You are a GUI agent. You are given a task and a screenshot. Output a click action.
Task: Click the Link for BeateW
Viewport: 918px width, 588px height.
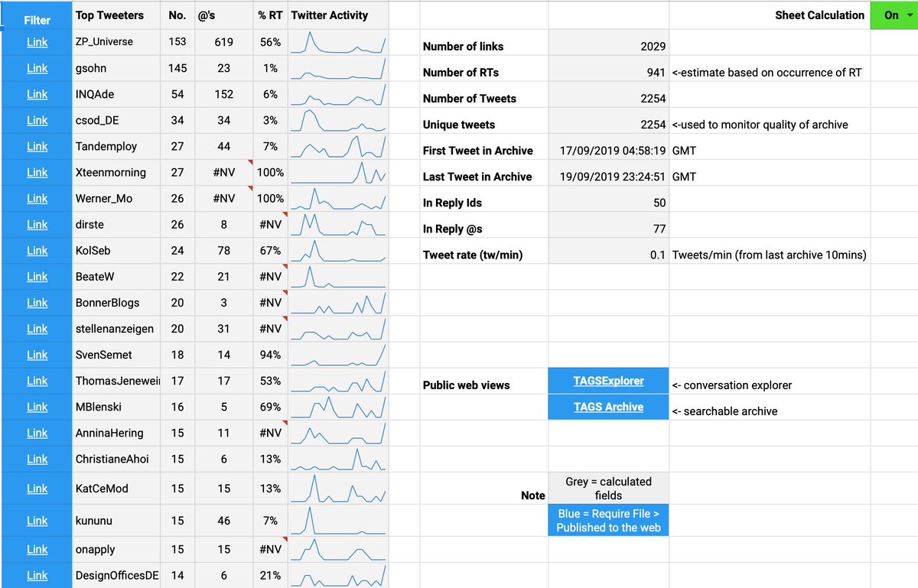click(x=37, y=276)
